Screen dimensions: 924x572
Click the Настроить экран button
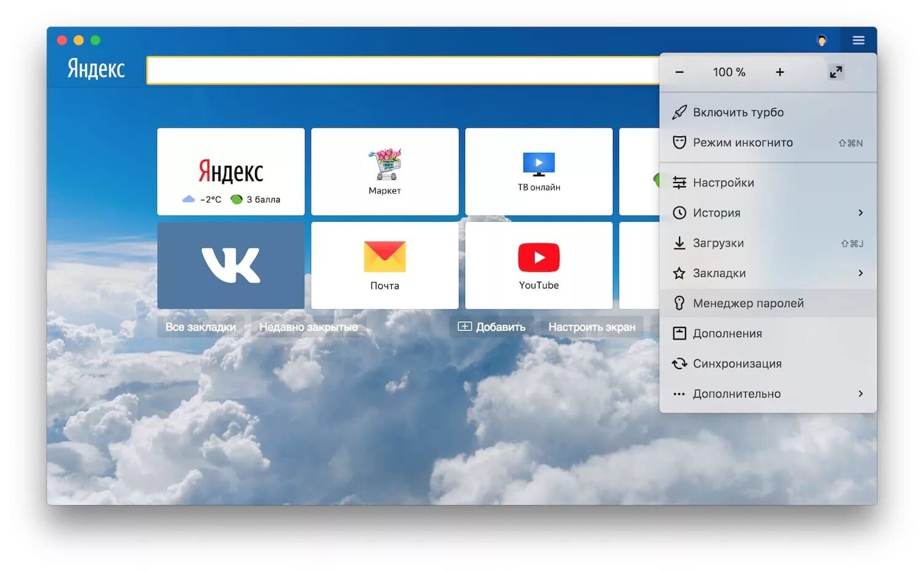tap(592, 327)
